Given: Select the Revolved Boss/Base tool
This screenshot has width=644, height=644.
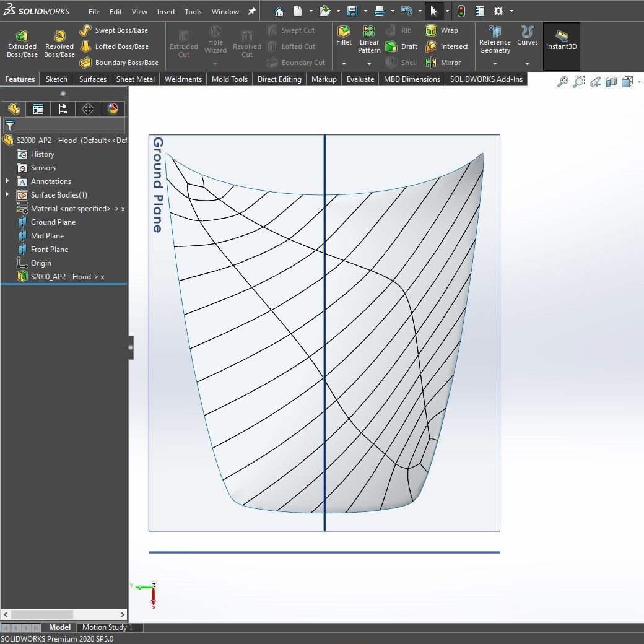Looking at the screenshot, I should [59, 44].
